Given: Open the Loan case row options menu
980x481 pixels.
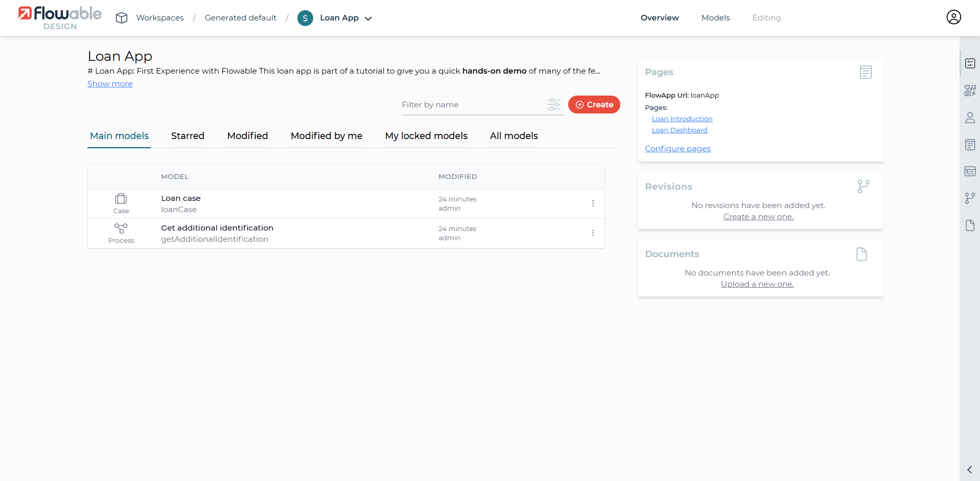Looking at the screenshot, I should pyautogui.click(x=593, y=203).
